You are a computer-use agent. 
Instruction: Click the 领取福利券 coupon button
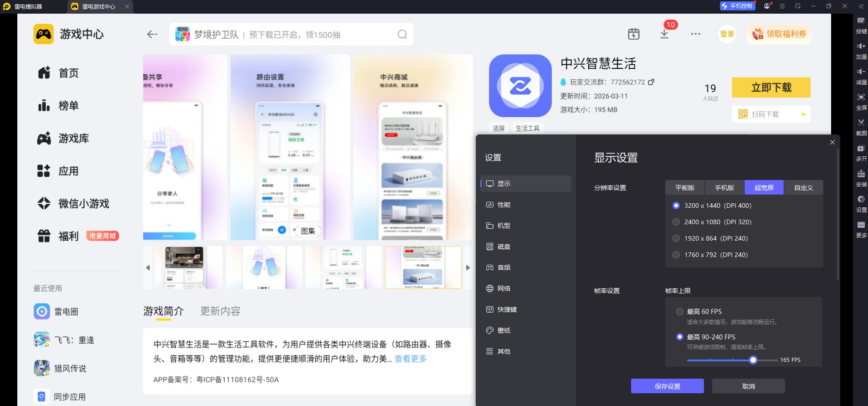[x=779, y=34]
